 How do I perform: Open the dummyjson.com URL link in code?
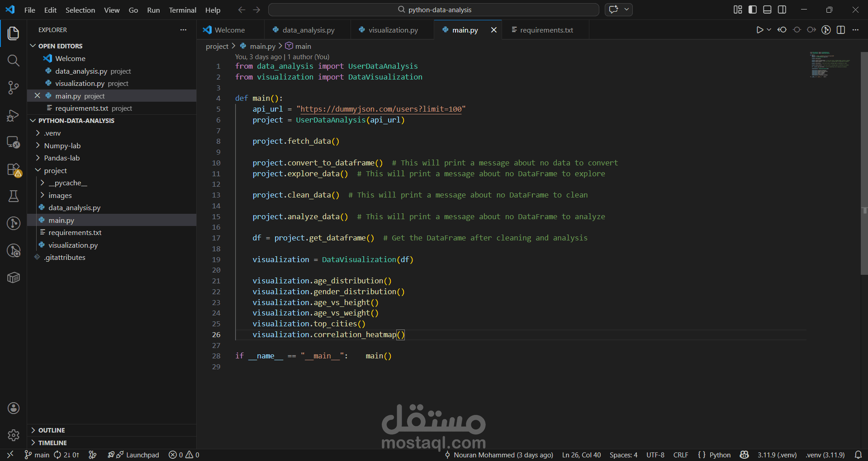click(x=381, y=109)
